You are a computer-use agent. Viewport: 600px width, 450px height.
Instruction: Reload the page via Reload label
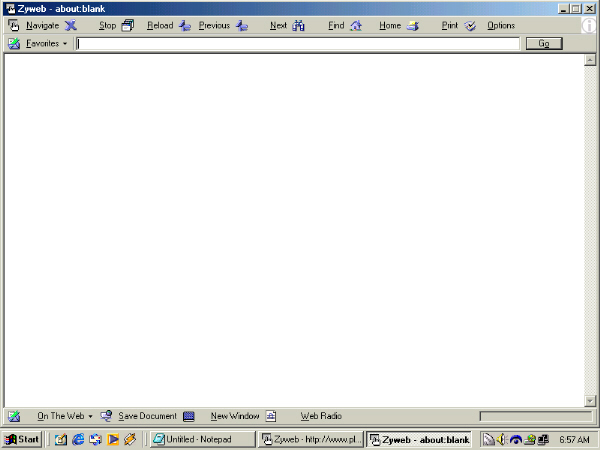(x=160, y=26)
